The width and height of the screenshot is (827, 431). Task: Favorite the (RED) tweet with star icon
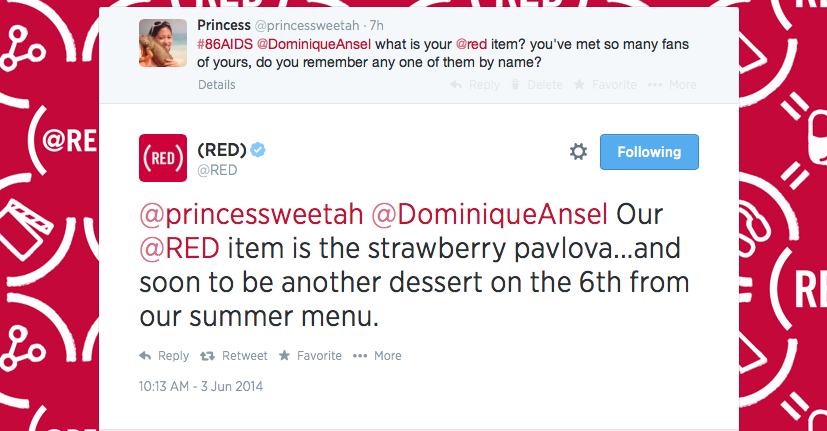(x=285, y=355)
